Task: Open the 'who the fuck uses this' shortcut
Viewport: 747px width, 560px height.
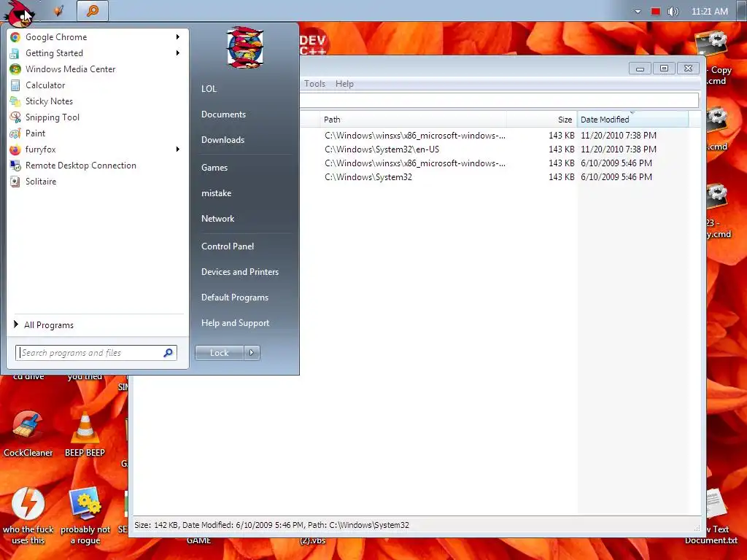Action: pos(28,516)
